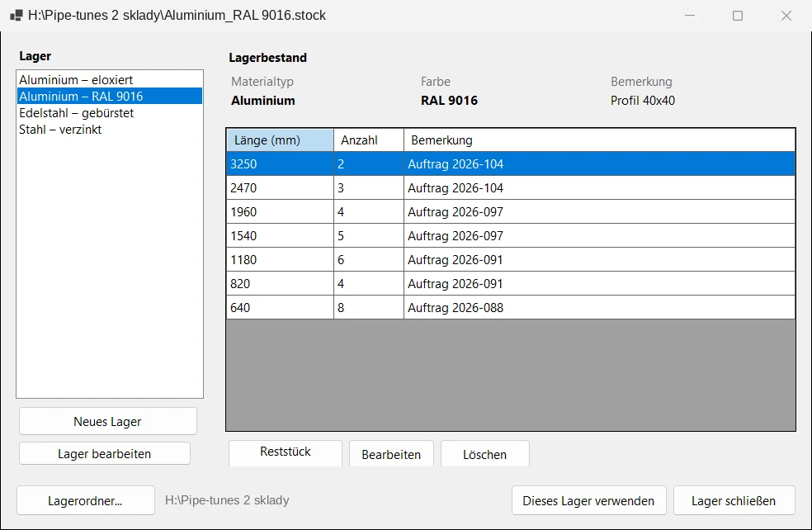The image size is (812, 530).
Task: Choose Edelstahl – gebürstet in the Lager list
Action: (110, 113)
